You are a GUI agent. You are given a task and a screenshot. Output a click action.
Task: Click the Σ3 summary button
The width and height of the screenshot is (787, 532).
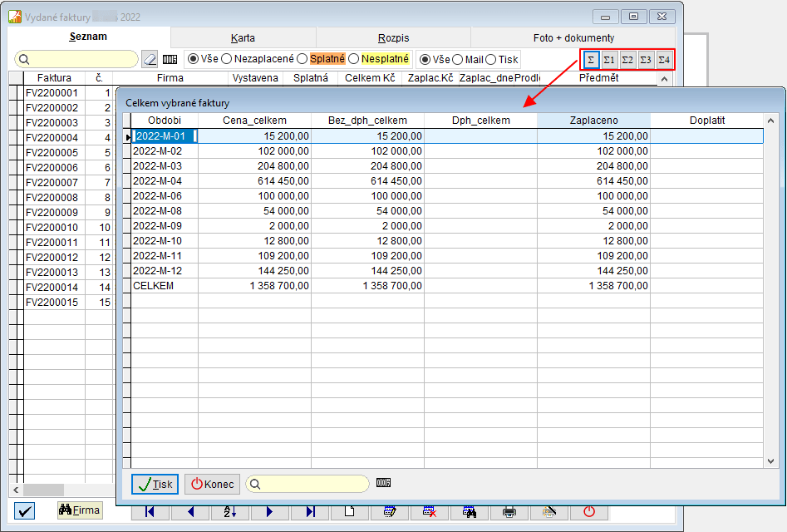(x=646, y=60)
